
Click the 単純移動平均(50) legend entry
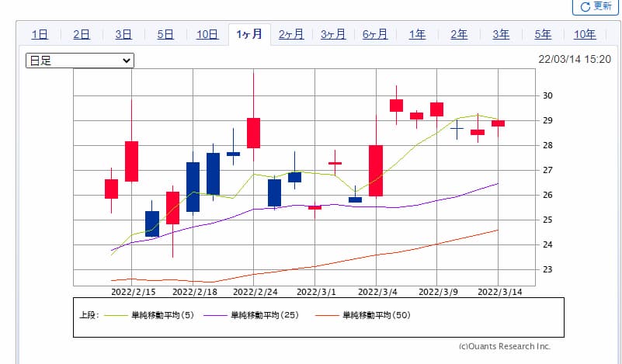(365, 316)
